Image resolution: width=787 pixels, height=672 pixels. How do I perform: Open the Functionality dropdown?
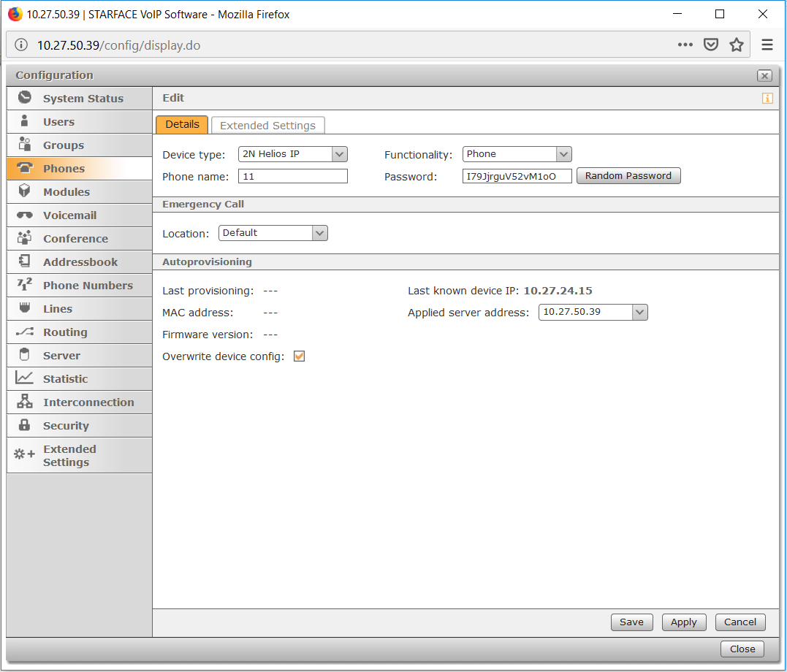point(563,154)
